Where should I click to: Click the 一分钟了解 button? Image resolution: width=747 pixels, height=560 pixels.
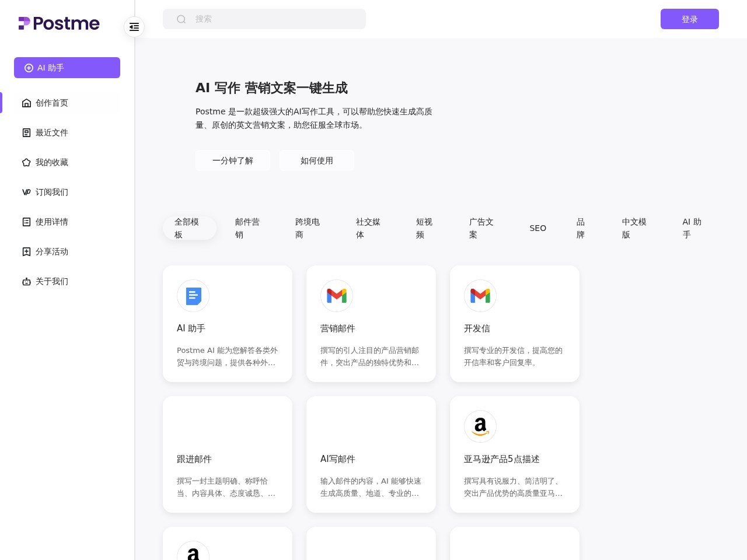coord(232,160)
